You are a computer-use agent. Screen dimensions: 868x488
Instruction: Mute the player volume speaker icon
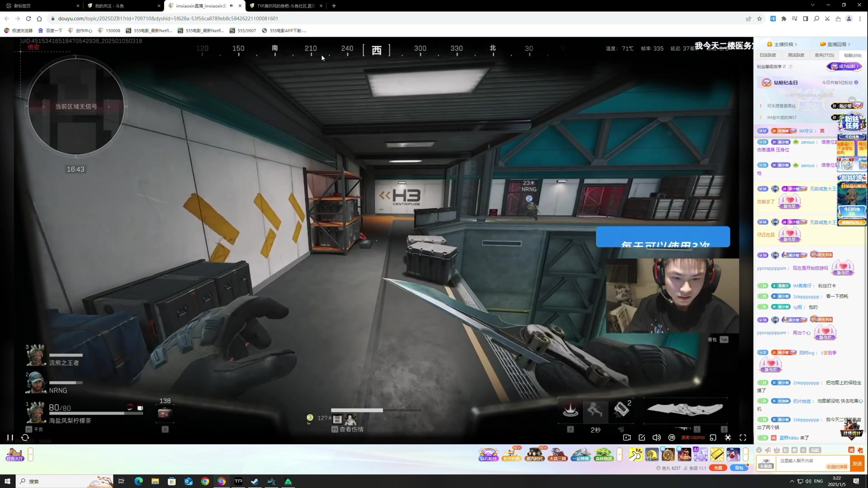(656, 437)
